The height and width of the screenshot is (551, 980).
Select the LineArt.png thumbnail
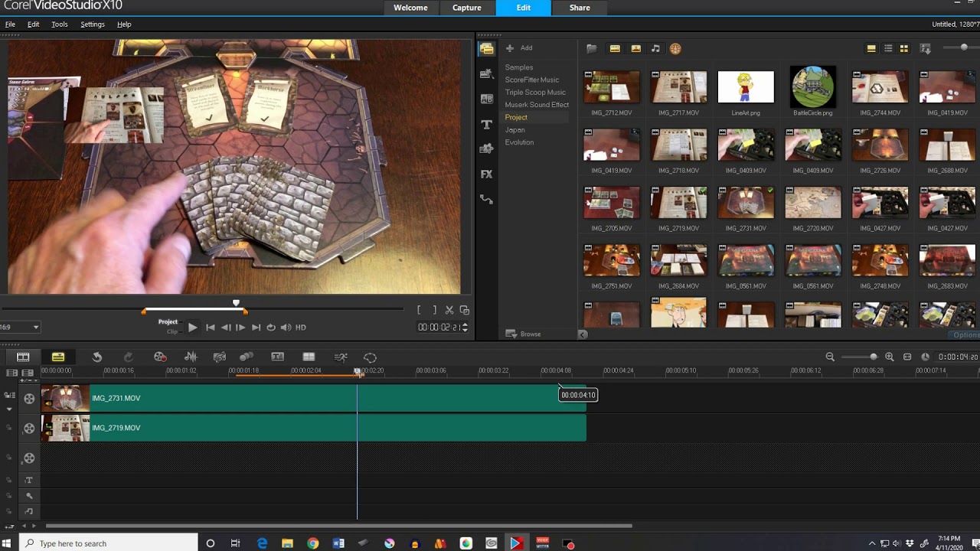click(x=746, y=87)
